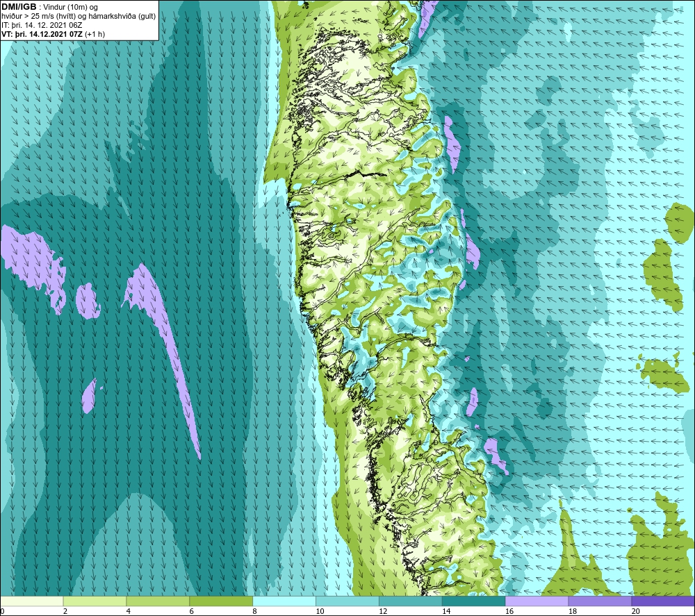Click the legend scale label '4'
Image resolution: width=695 pixels, height=616 pixels.
[x=129, y=611]
